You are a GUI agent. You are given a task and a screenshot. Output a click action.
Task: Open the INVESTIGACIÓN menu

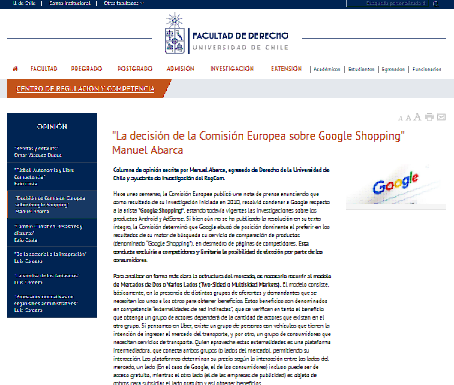point(232,69)
